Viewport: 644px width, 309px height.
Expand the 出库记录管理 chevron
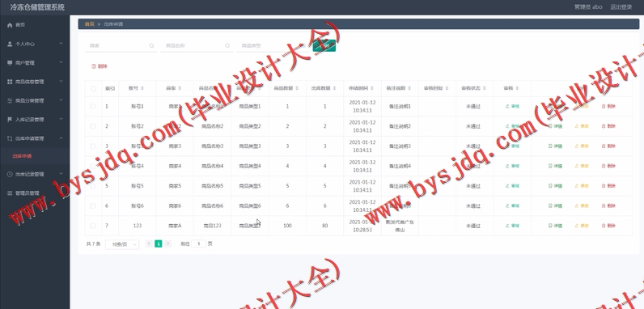point(61,173)
